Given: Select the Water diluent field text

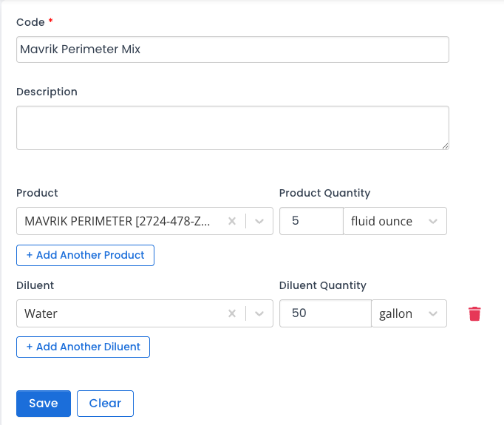Looking at the screenshot, I should [x=41, y=313].
